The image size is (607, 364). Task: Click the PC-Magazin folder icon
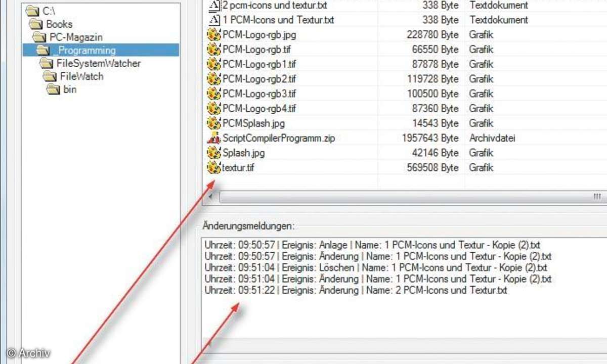tap(39, 37)
